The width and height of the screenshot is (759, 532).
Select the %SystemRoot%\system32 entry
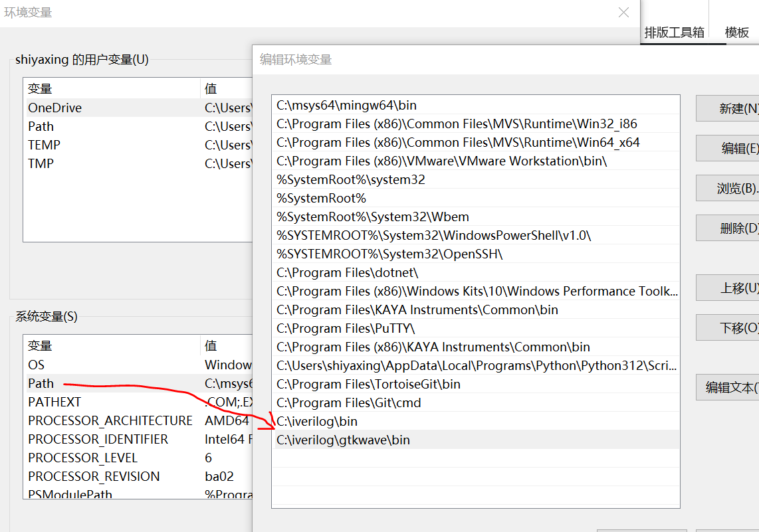click(476, 179)
